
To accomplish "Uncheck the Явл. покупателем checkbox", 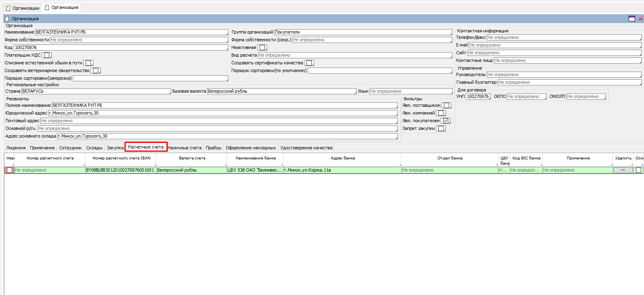I will (446, 121).
